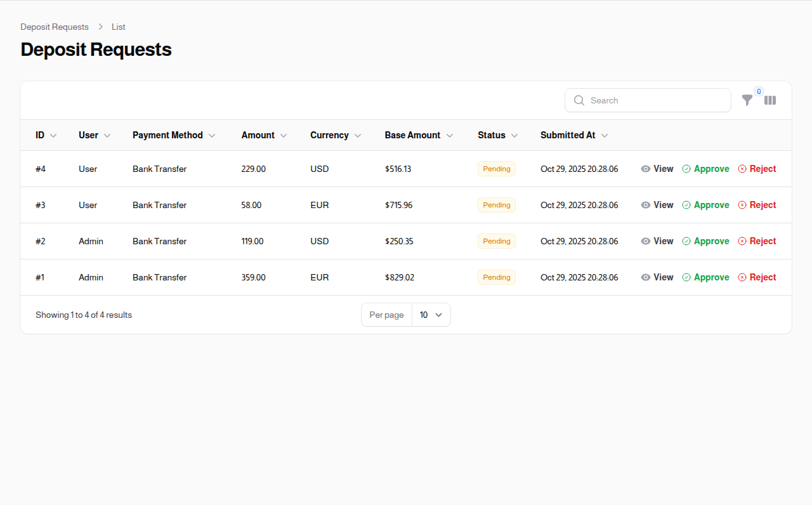View deposit request #1

point(657,277)
